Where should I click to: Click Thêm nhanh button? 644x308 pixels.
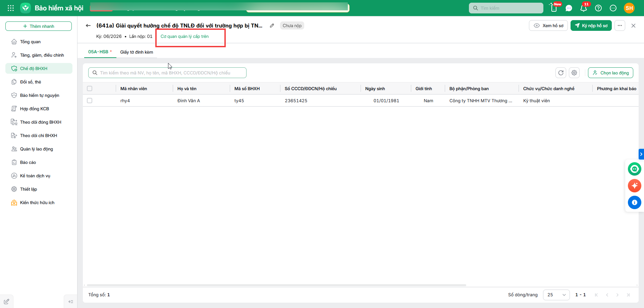click(x=39, y=26)
